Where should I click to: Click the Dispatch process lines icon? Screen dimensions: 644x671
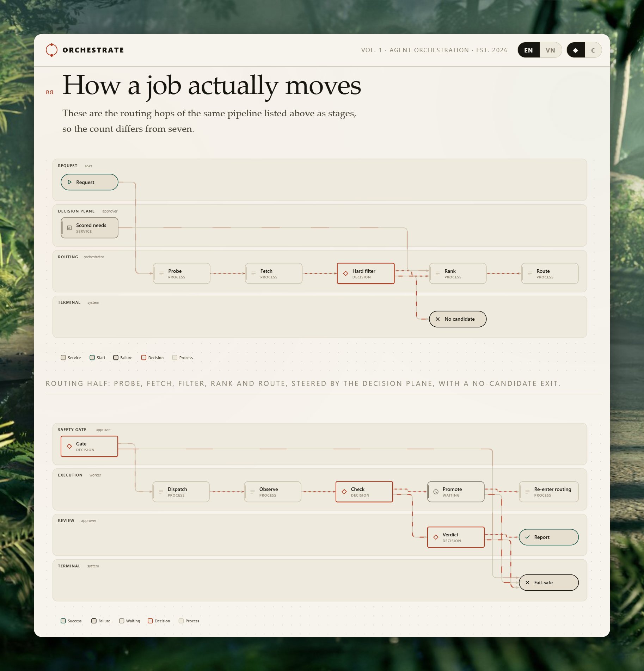(x=161, y=492)
